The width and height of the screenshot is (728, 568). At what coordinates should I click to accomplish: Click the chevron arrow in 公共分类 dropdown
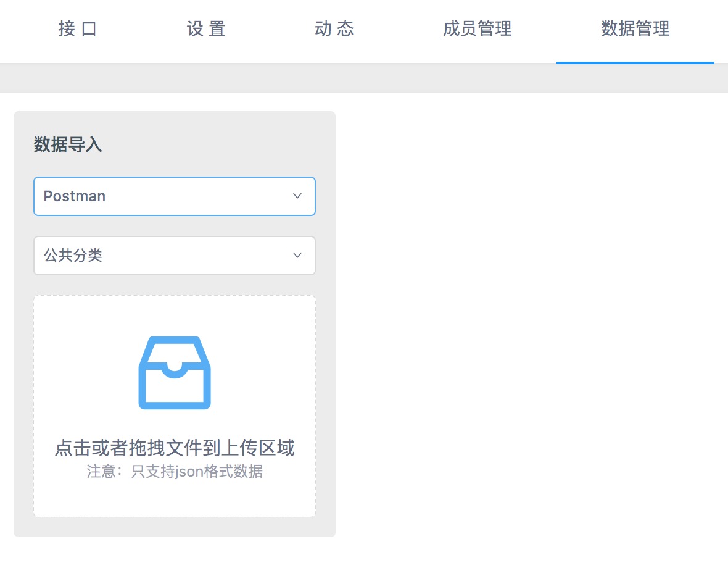pyautogui.click(x=297, y=256)
